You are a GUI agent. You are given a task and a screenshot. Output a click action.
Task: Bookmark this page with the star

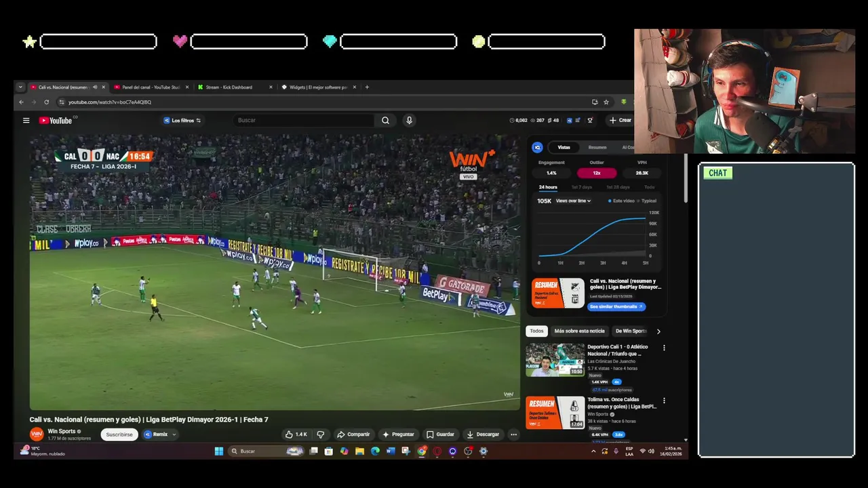[x=606, y=102]
